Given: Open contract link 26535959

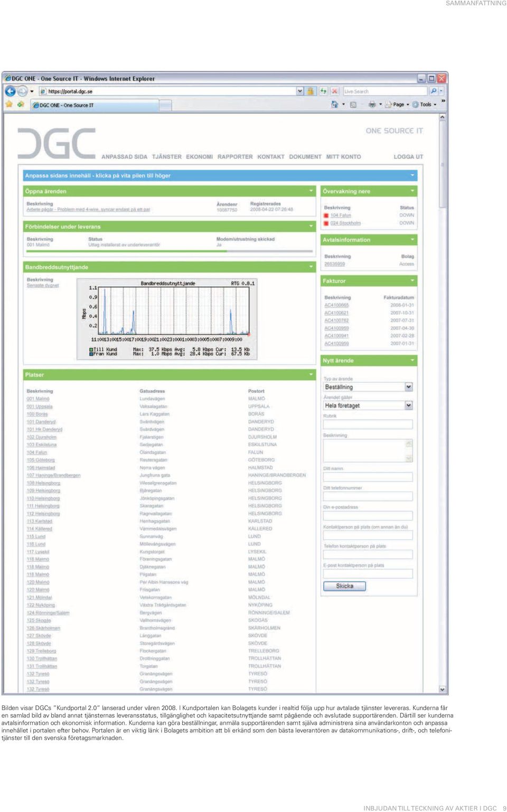Looking at the screenshot, I should tap(334, 264).
